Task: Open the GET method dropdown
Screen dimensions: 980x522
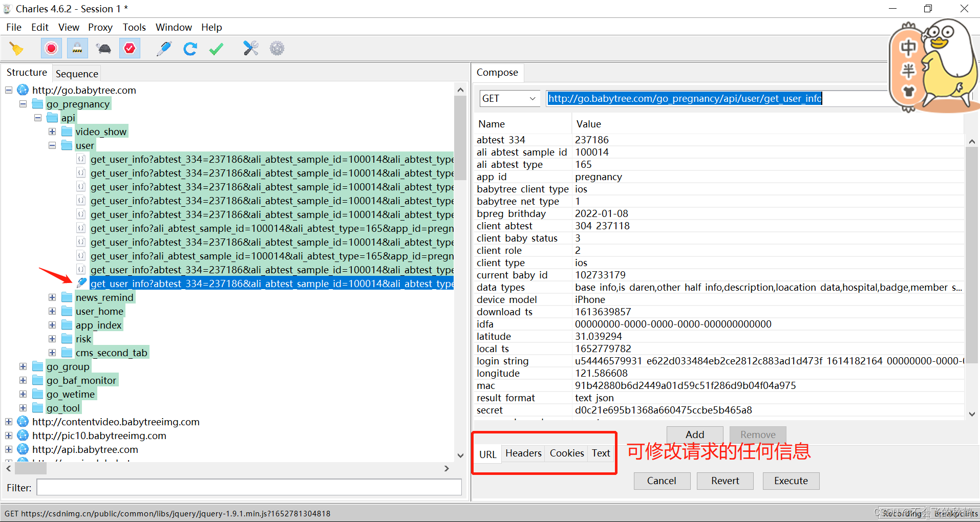Action: pyautogui.click(x=510, y=98)
